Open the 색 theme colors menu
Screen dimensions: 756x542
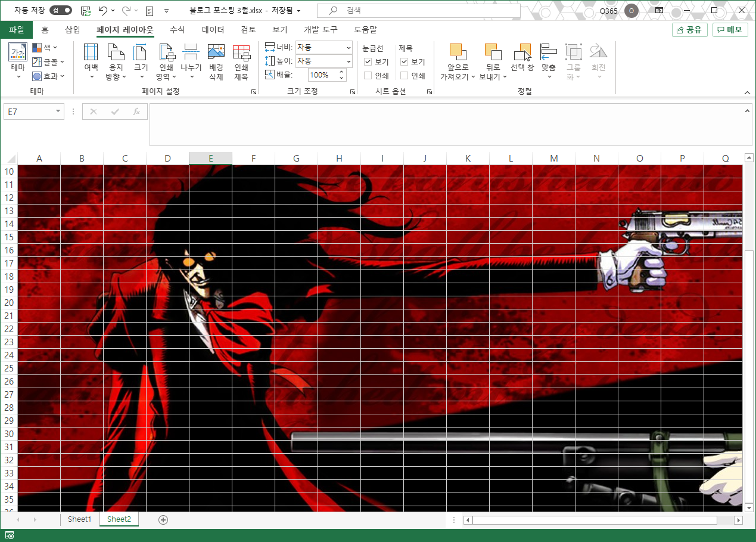45,48
